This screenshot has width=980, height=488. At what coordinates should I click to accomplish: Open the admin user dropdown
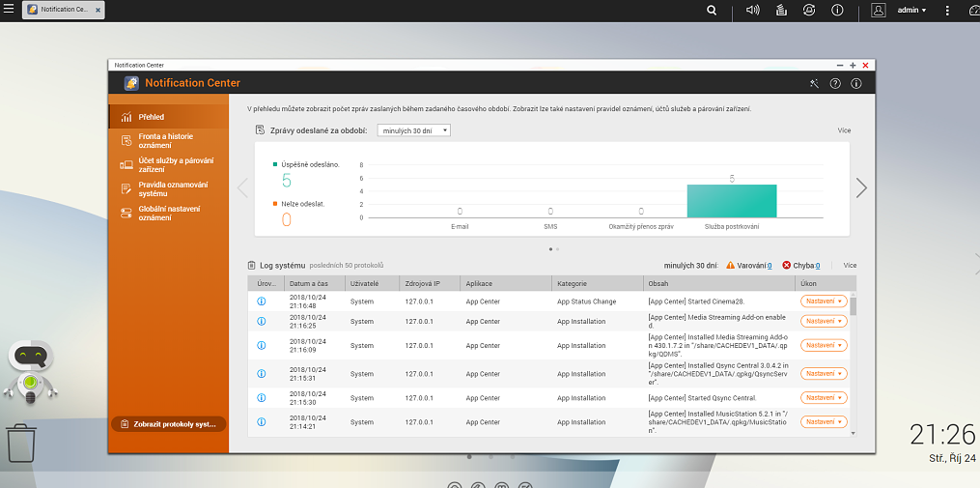[x=911, y=10]
